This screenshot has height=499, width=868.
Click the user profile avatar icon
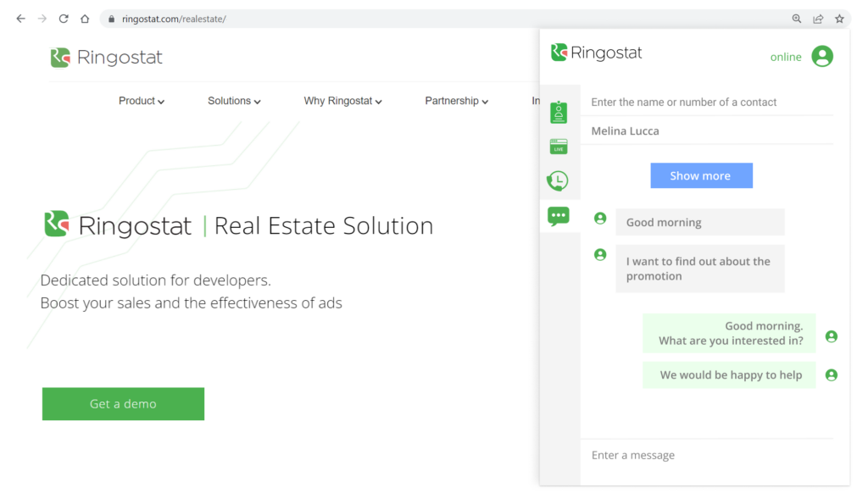pyautogui.click(x=821, y=57)
